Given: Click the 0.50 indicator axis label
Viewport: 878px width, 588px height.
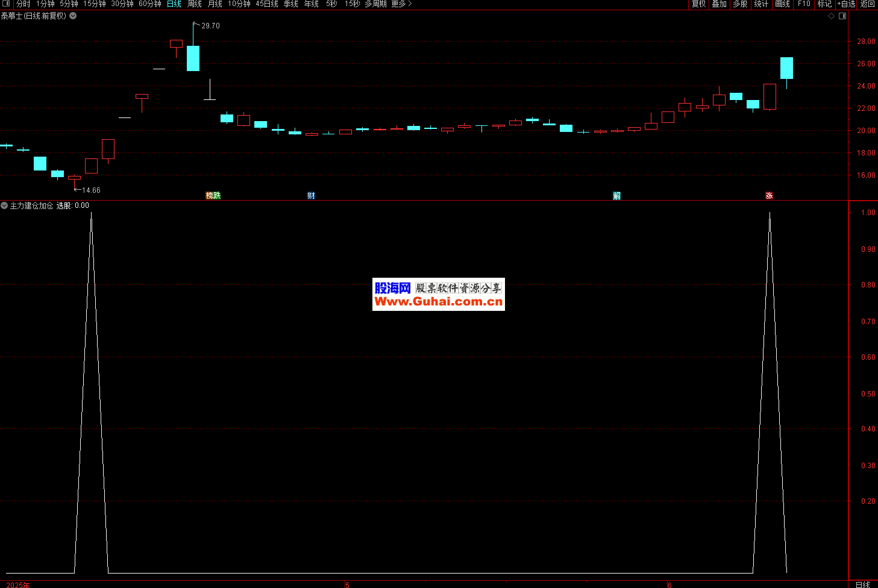Looking at the screenshot, I should 868,394.
